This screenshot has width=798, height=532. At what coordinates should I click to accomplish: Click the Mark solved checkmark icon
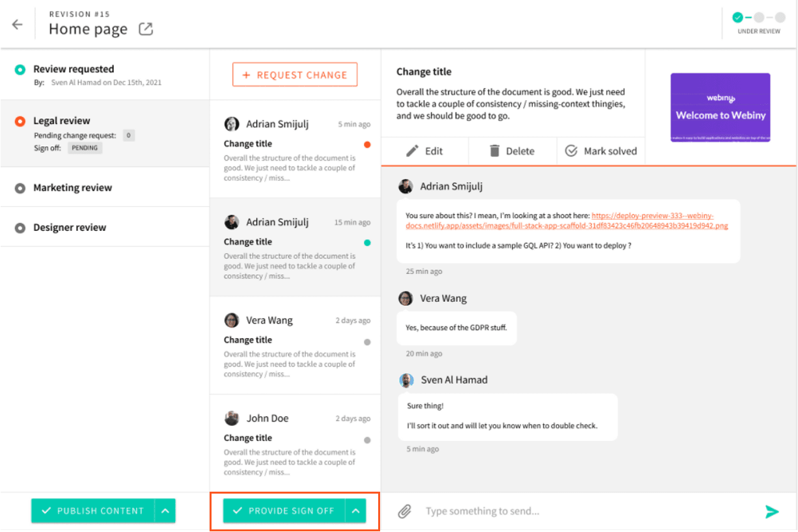point(571,151)
